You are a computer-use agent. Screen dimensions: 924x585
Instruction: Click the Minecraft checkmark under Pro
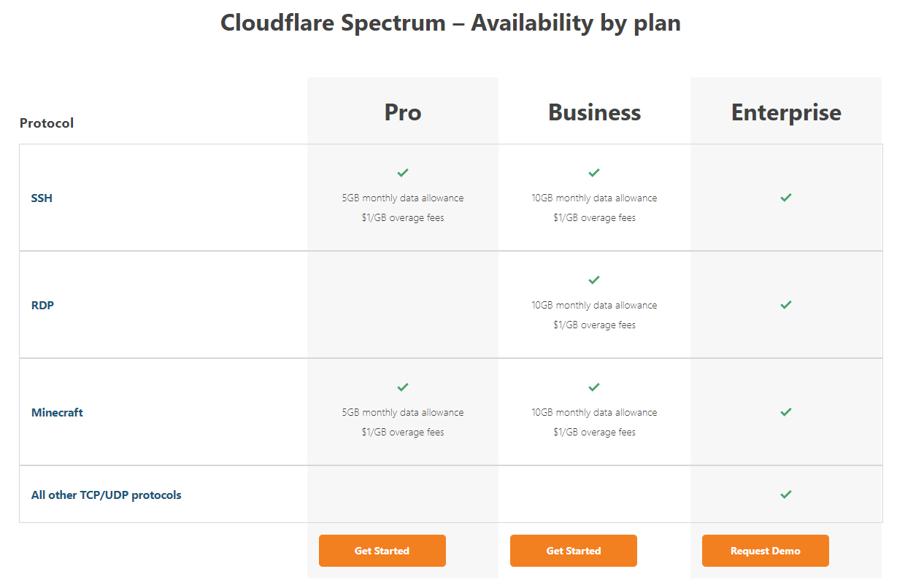[x=403, y=387]
